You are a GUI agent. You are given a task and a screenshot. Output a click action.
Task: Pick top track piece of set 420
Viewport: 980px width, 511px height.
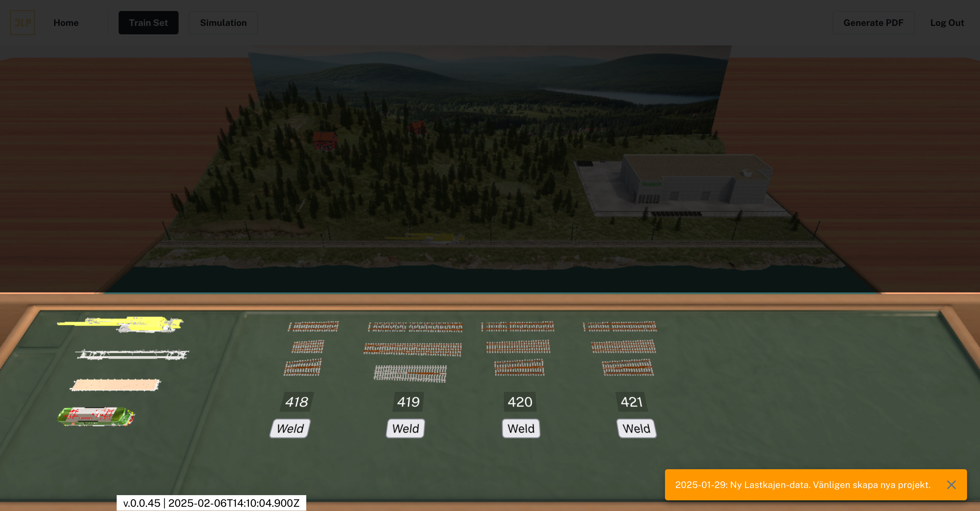coord(518,327)
